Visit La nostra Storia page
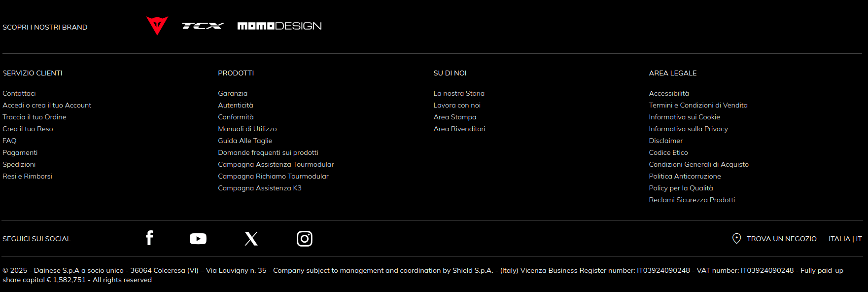Screen dimensions: 868x292 tap(459, 93)
